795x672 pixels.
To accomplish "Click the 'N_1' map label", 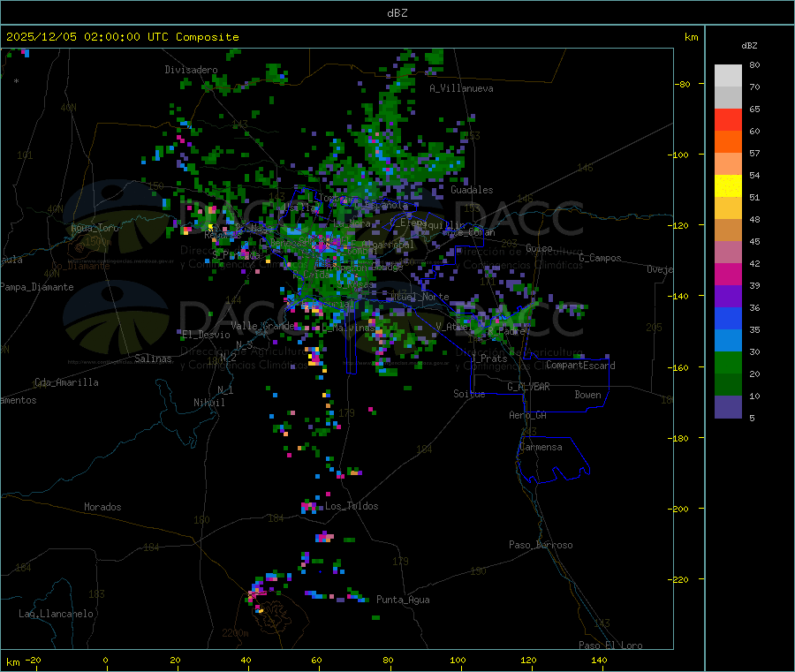I will click(225, 390).
